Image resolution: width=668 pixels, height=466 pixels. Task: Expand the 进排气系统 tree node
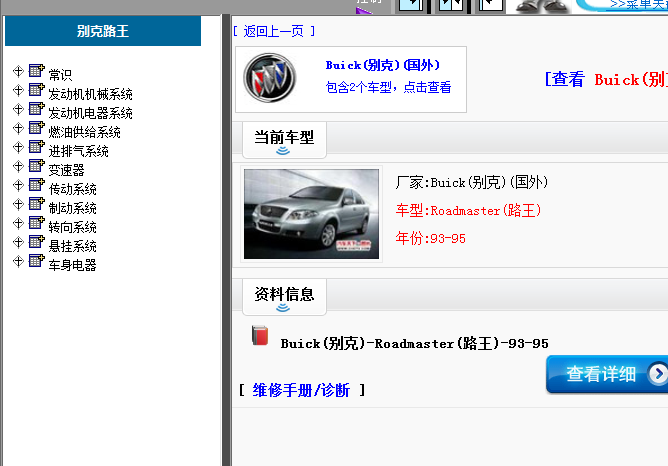18,147
